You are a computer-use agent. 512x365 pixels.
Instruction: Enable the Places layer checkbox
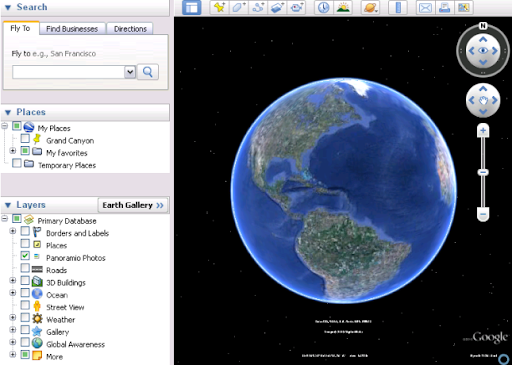(x=25, y=243)
